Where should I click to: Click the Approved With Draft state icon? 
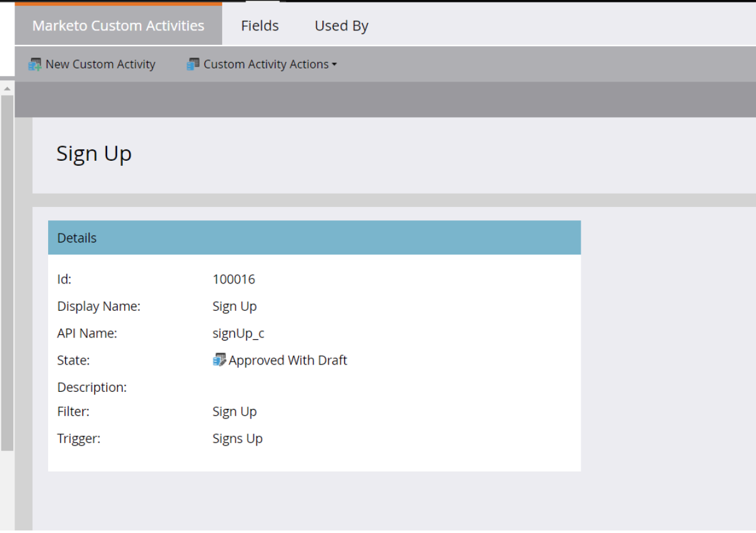(x=218, y=360)
